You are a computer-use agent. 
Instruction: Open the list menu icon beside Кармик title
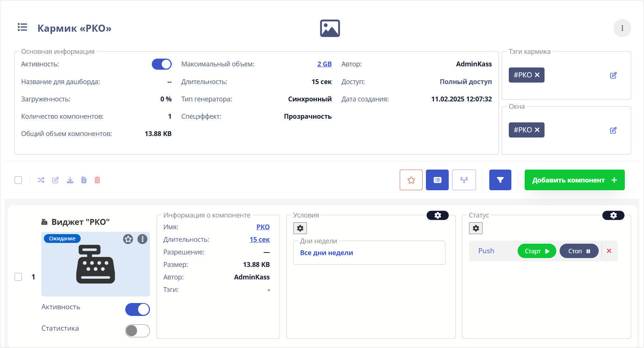22,27
